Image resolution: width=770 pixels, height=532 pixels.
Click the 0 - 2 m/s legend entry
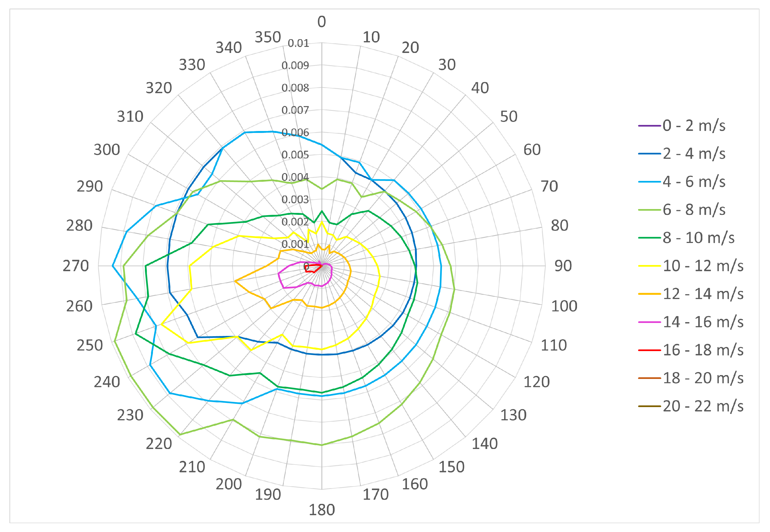694,126
